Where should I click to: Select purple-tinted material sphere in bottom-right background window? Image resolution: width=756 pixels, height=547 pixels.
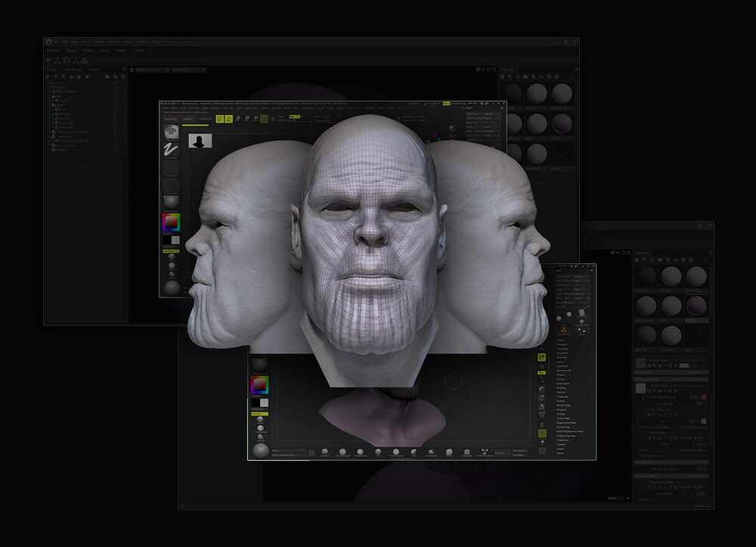click(696, 306)
